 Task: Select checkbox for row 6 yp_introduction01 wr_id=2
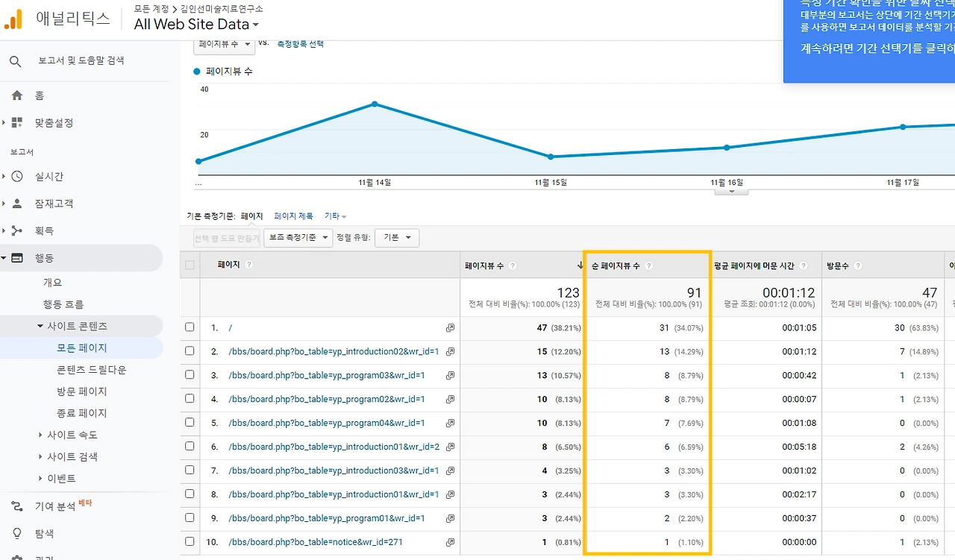190,447
